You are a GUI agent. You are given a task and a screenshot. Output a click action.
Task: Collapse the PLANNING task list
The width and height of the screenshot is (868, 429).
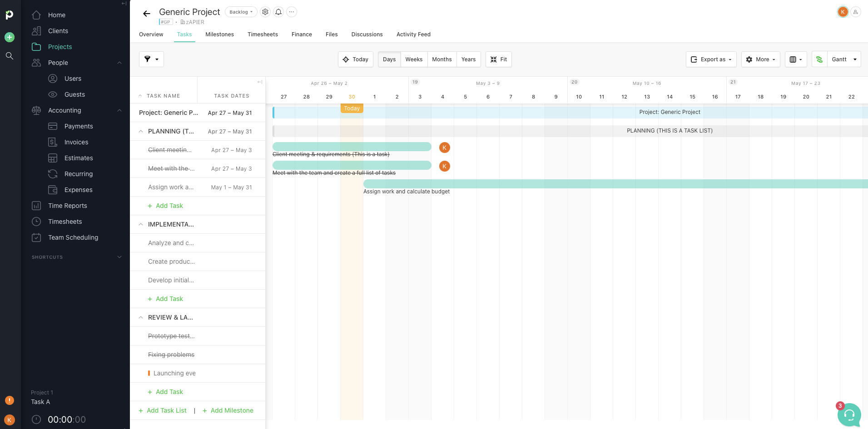(x=141, y=131)
